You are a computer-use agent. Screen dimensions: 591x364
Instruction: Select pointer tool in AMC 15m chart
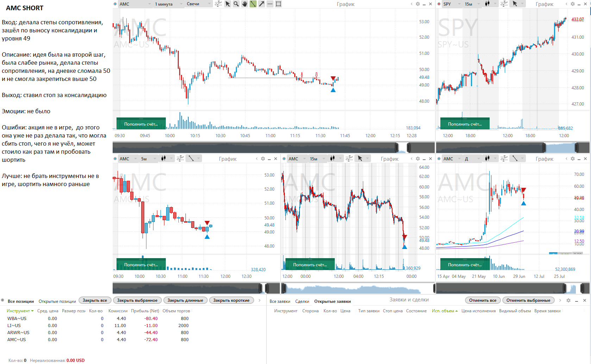360,159
